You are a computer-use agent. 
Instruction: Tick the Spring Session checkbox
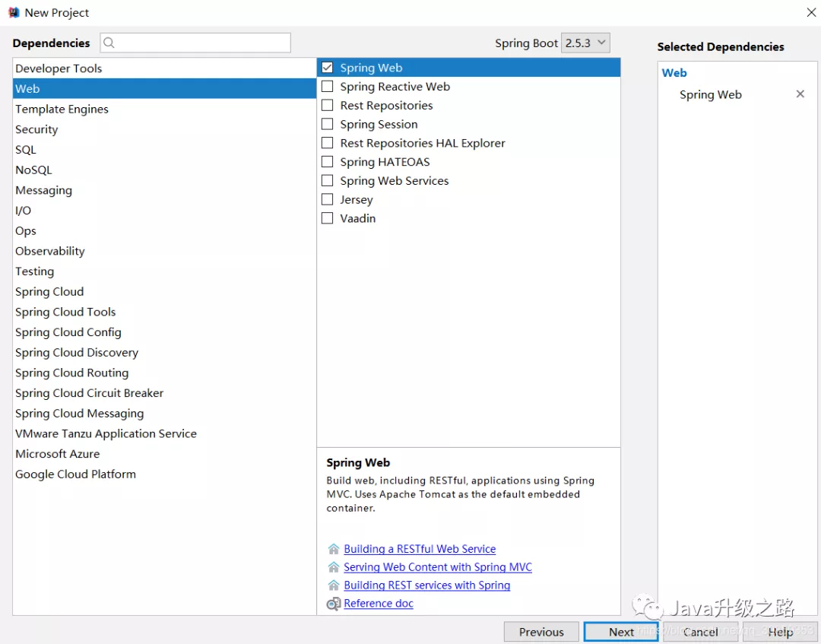pos(327,124)
